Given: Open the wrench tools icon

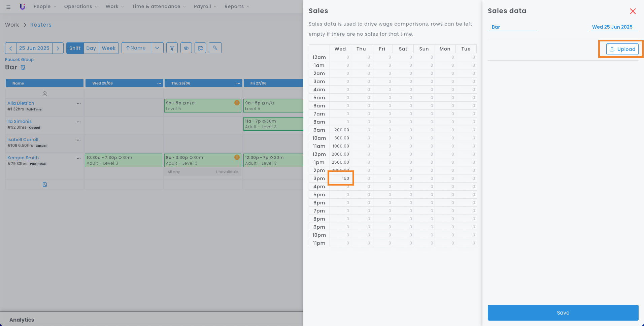Looking at the screenshot, I should click(215, 48).
